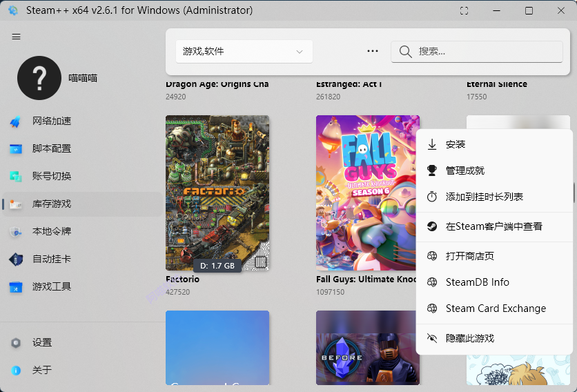Select Steam Card Exchange menu entry
This screenshot has height=392, width=577.
(494, 308)
